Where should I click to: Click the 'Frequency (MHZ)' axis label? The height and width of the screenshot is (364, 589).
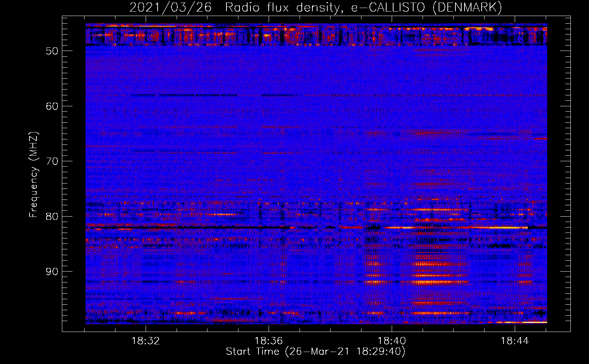pos(33,175)
